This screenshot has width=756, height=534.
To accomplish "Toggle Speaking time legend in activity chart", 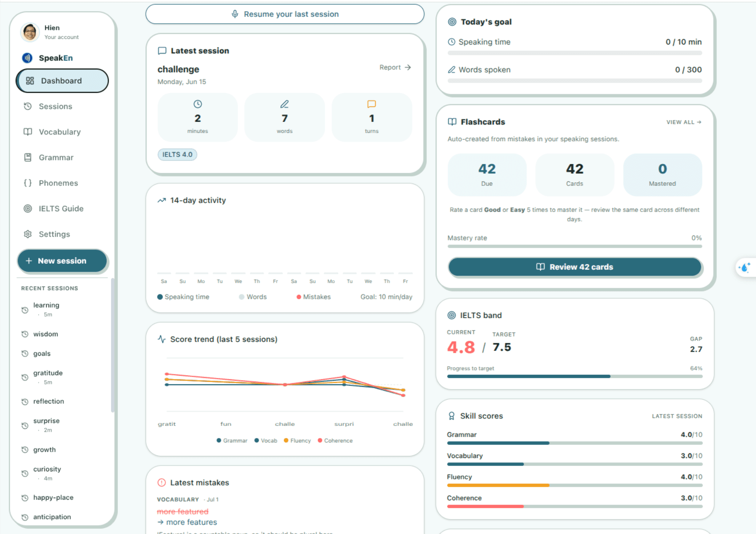I will [x=183, y=297].
